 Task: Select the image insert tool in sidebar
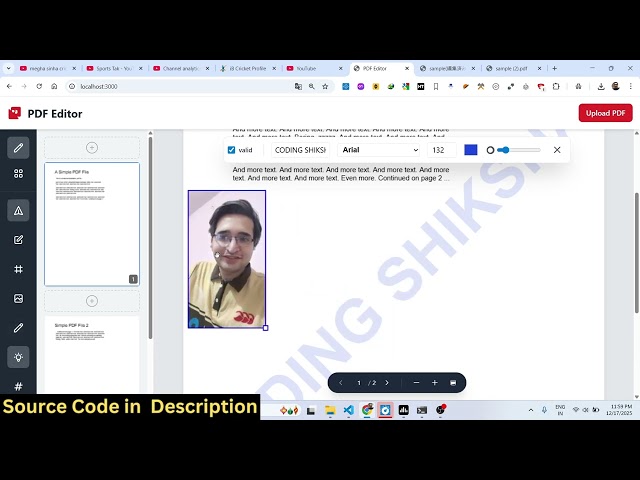pos(18,298)
